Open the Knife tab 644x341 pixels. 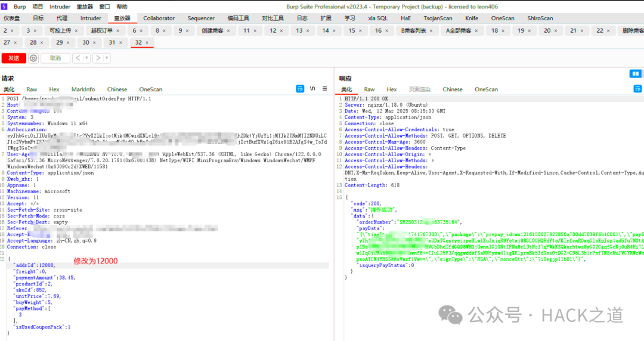click(x=472, y=18)
